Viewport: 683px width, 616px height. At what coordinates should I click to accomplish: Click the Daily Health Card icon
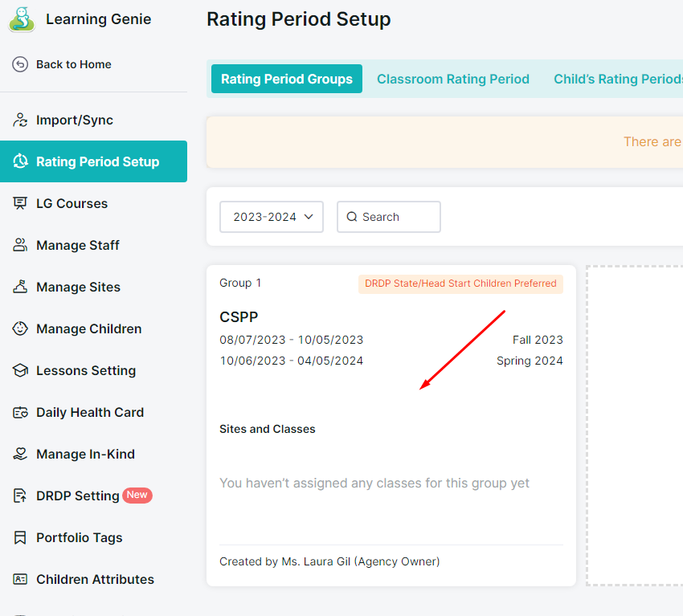coord(20,412)
